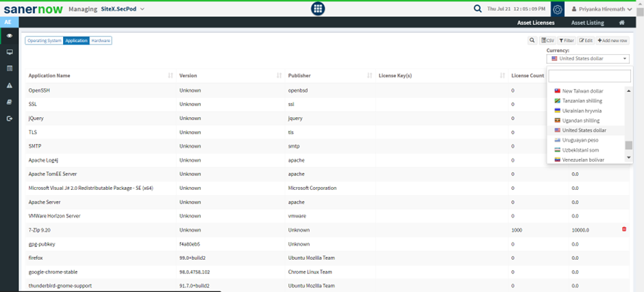Click the Sanernow logo
This screenshot has width=644, height=292.
(x=34, y=9)
